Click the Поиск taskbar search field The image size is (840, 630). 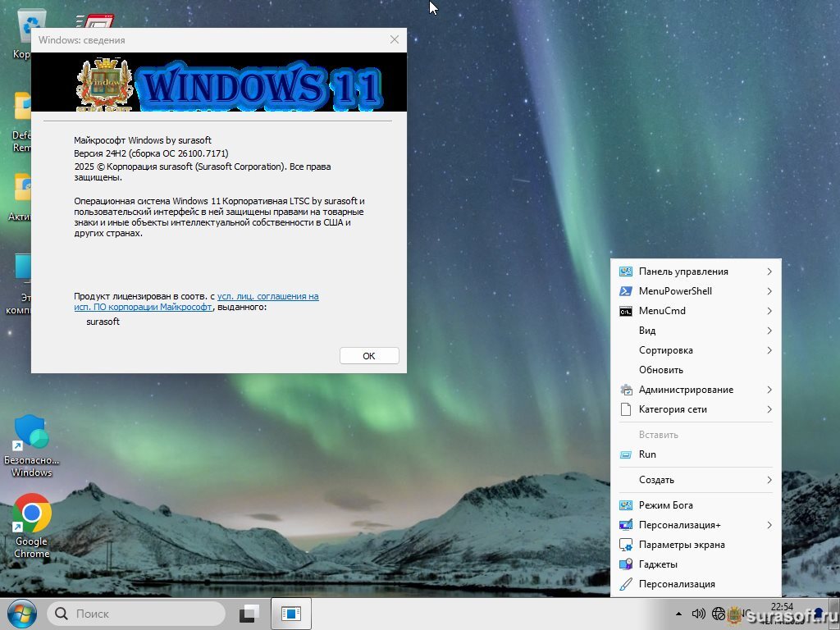pos(135,614)
